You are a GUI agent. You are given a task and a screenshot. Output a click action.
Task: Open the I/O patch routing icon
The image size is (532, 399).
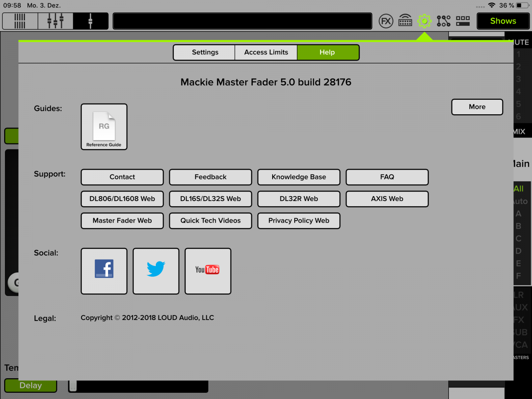coord(443,21)
